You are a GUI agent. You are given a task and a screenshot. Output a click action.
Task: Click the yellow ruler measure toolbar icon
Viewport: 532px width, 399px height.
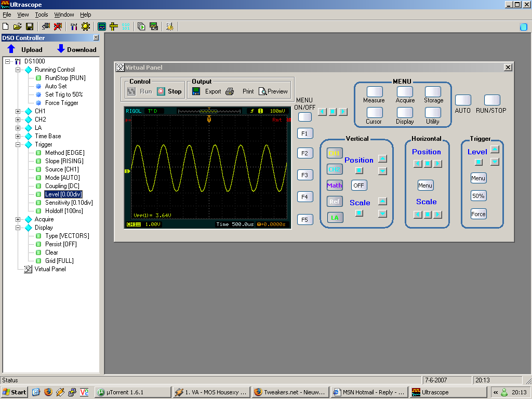click(x=114, y=26)
